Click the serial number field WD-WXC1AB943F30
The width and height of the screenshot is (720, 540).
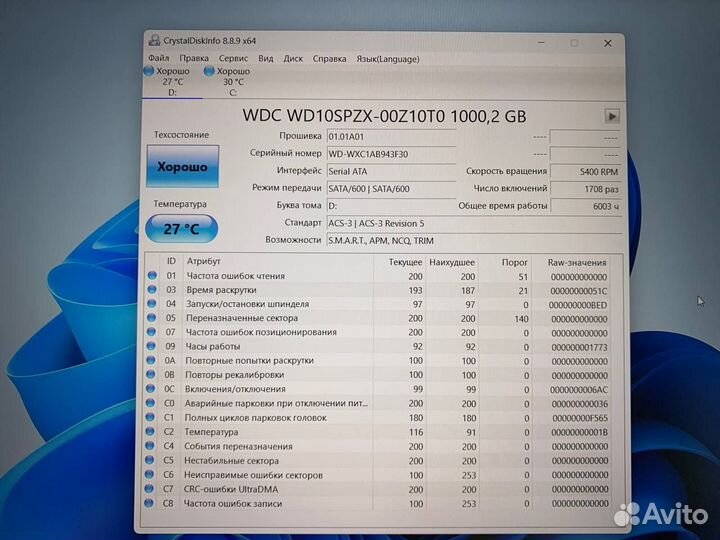coord(391,154)
